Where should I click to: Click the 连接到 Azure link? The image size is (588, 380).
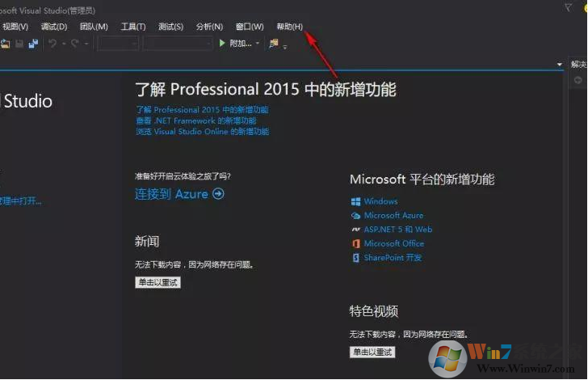(171, 194)
